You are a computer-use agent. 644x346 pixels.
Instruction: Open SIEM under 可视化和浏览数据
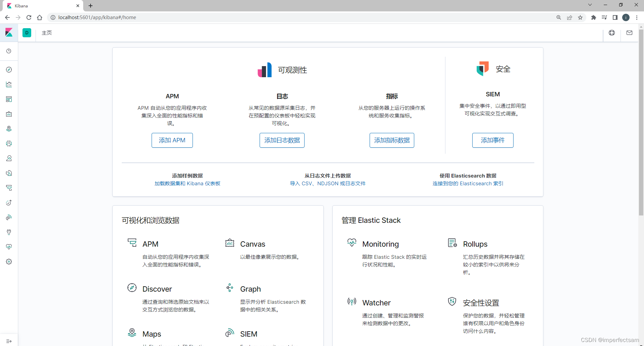(249, 334)
